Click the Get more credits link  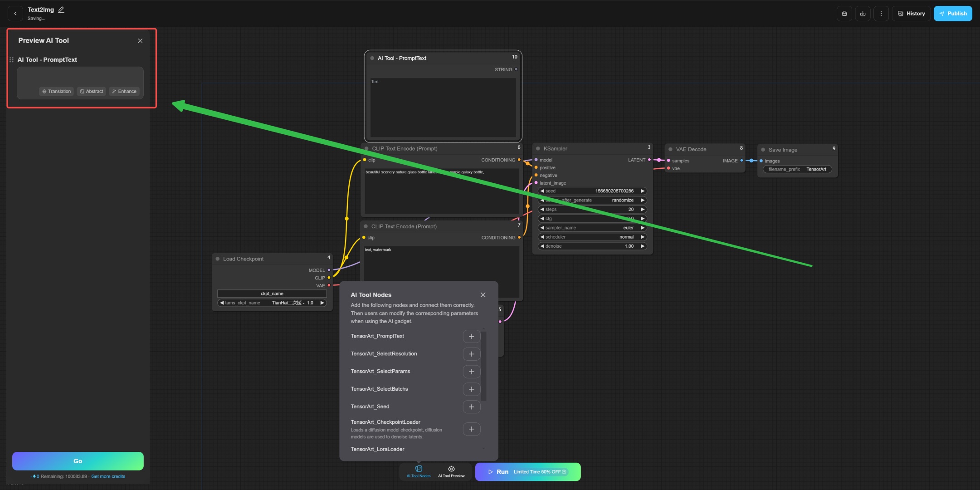108,476
